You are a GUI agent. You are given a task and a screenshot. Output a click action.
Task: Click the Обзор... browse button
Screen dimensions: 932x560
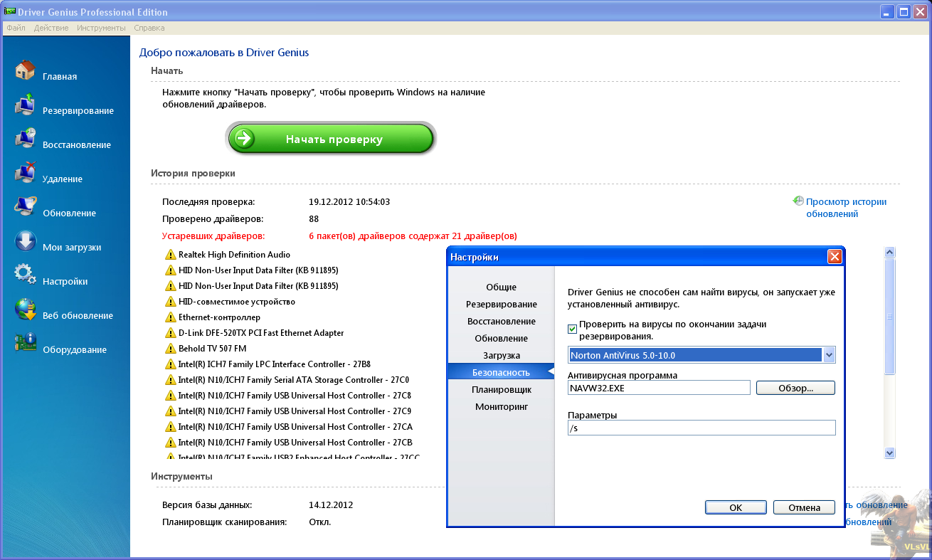(x=795, y=388)
